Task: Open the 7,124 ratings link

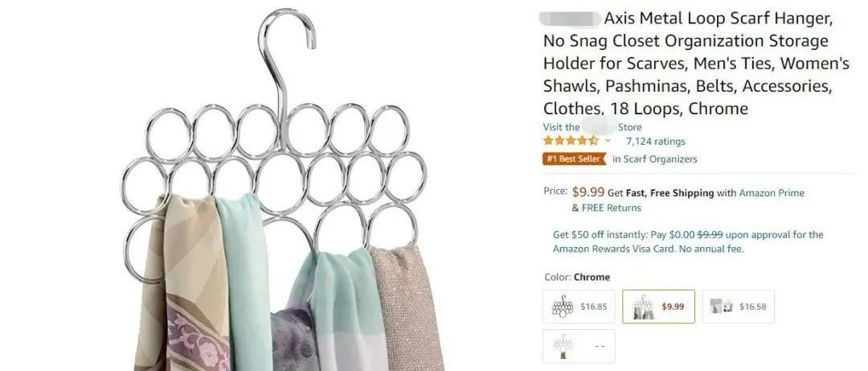Action: click(x=656, y=142)
